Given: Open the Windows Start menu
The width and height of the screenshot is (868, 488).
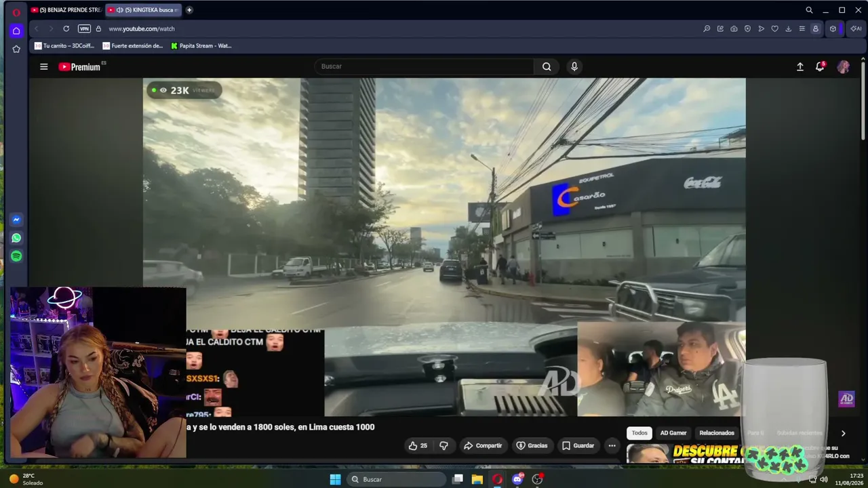Looking at the screenshot, I should pos(335,479).
